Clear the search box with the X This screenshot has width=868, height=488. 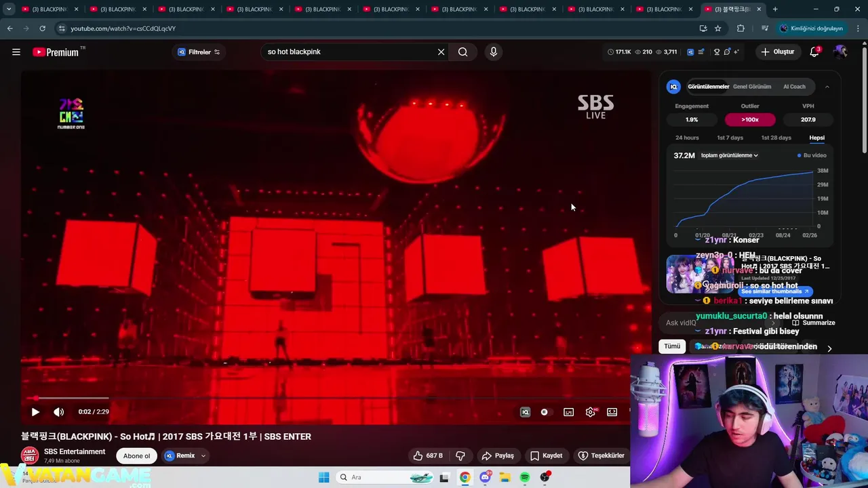click(441, 52)
